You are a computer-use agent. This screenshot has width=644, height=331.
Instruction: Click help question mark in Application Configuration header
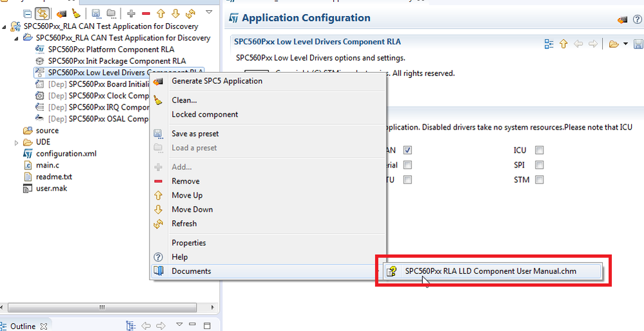click(637, 19)
